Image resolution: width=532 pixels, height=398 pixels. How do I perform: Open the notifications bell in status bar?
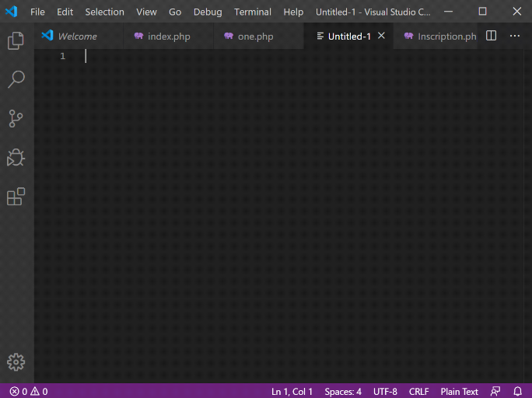pos(517,392)
